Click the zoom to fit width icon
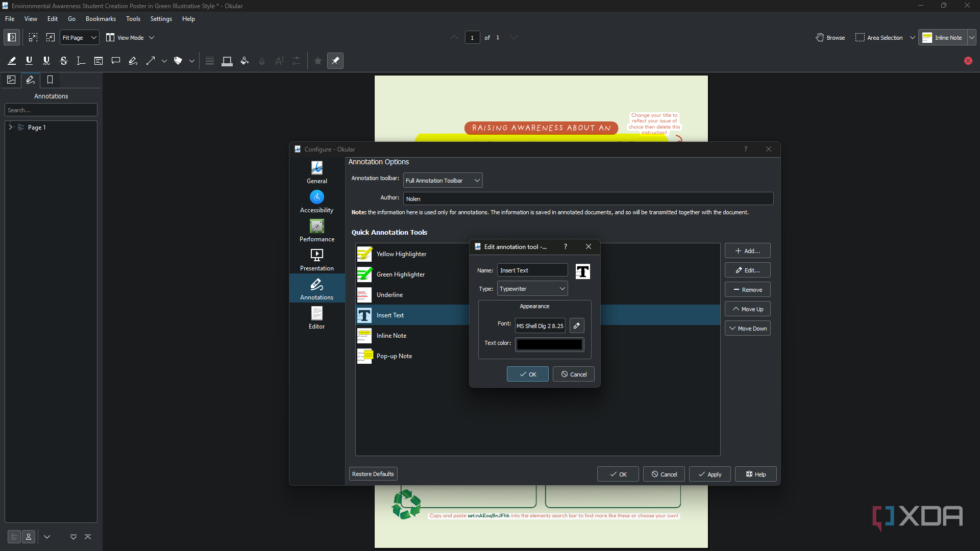This screenshot has width=980, height=551. click(33, 37)
